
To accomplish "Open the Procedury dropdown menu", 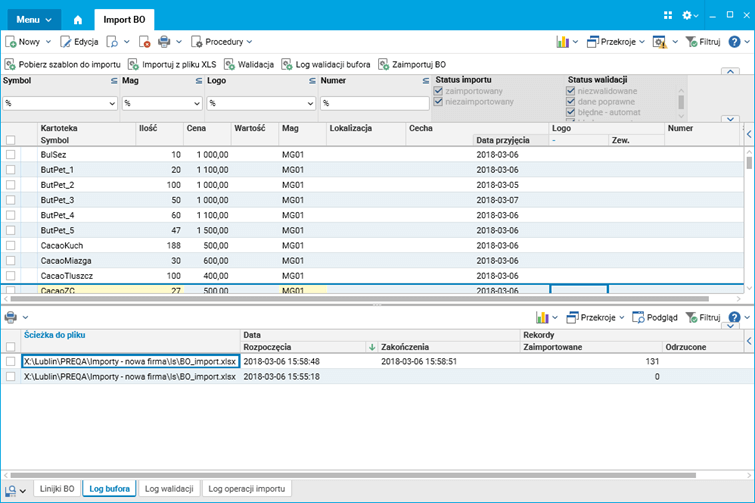I will point(222,42).
